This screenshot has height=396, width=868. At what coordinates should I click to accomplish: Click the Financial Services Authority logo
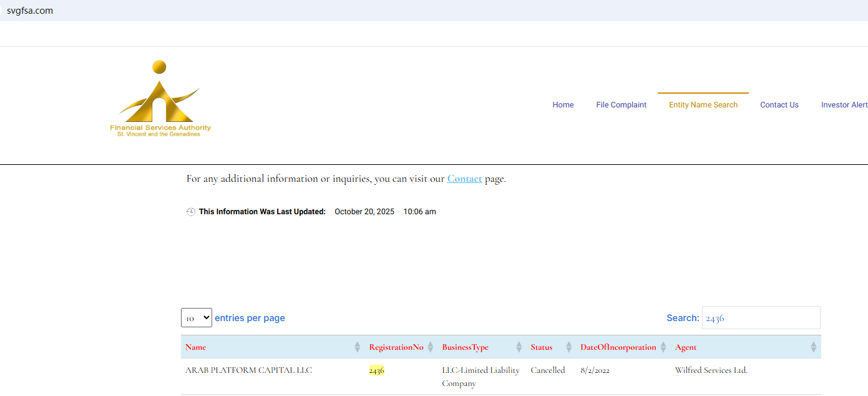click(160, 99)
